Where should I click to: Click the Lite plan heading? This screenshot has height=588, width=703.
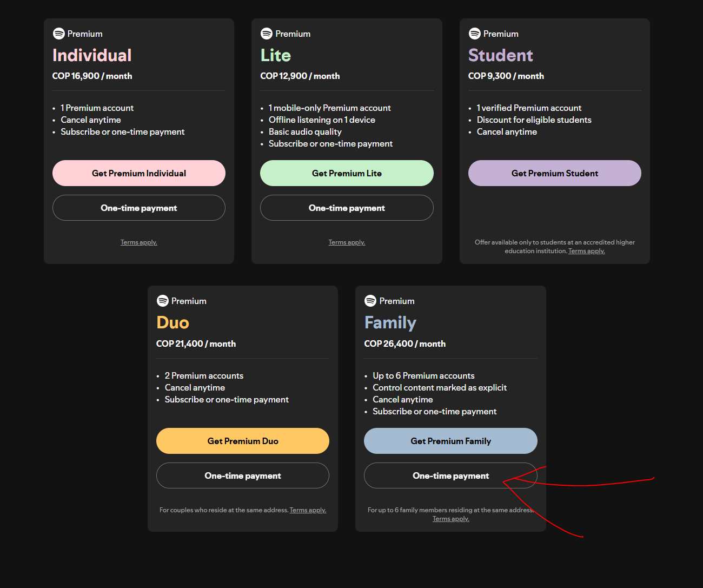pos(276,55)
